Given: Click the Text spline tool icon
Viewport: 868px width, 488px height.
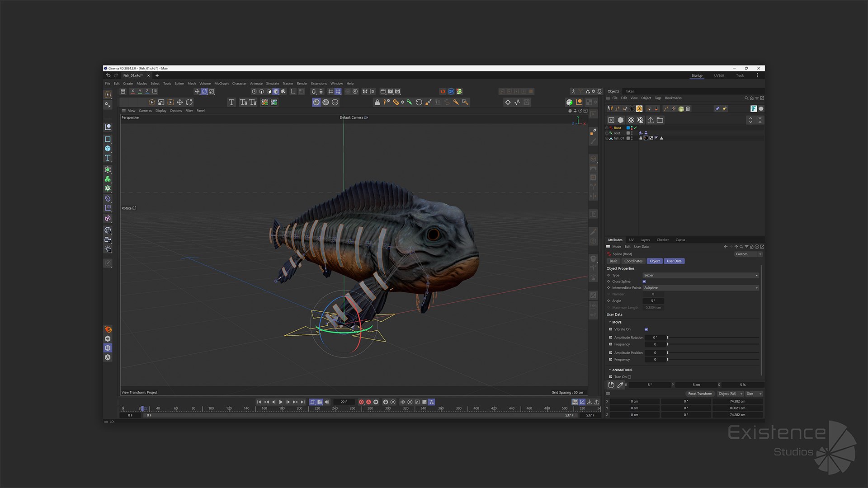Looking at the screenshot, I should point(231,102).
